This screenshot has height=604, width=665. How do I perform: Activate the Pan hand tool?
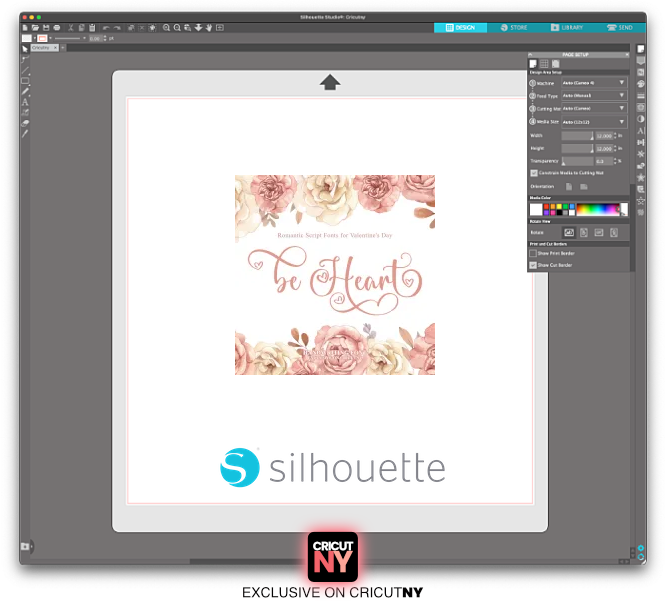(x=209, y=28)
